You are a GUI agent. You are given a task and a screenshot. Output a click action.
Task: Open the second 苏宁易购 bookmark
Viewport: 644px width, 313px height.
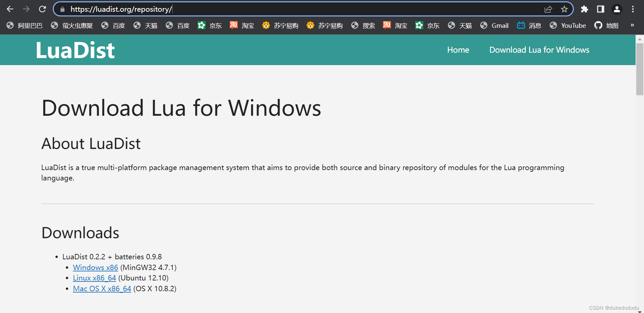(325, 25)
